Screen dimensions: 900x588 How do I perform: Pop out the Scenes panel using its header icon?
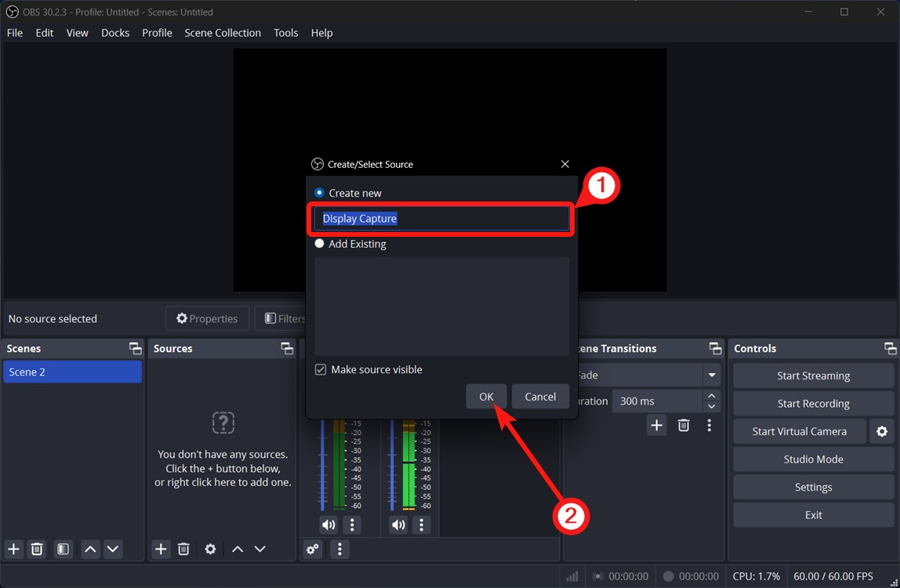click(x=135, y=348)
